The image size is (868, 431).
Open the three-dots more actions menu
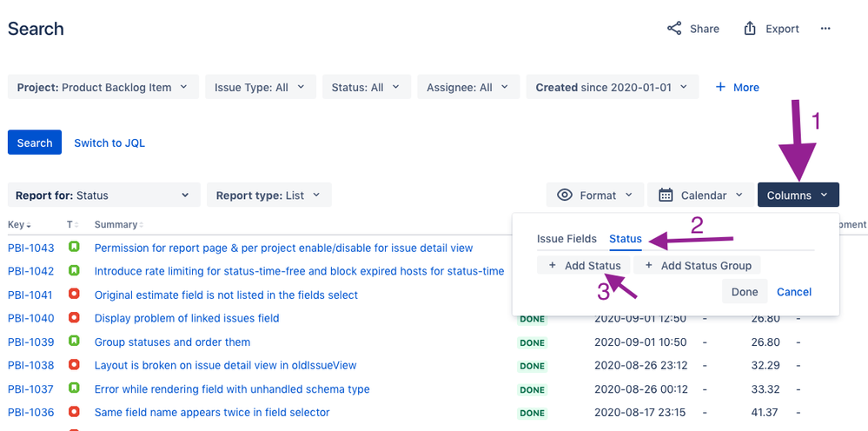[825, 29]
